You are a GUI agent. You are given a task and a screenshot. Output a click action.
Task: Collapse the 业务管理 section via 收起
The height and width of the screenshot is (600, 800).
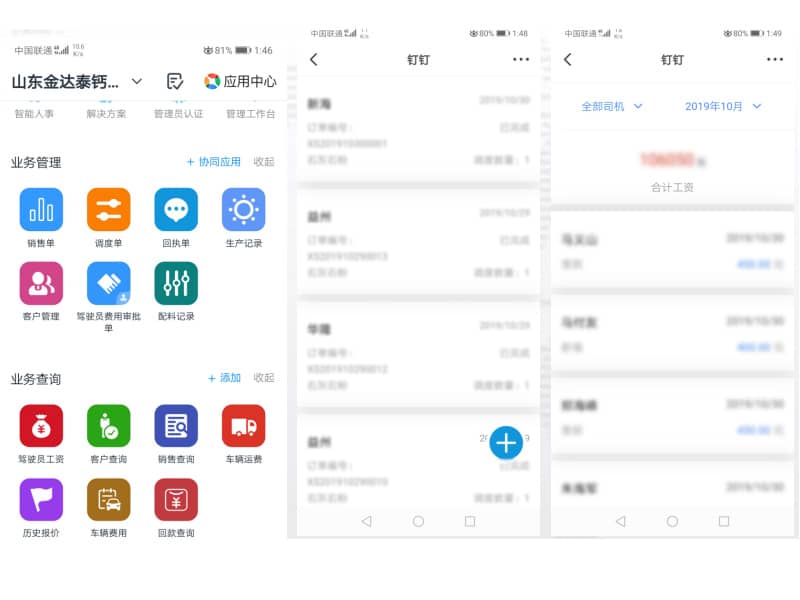coord(262,160)
